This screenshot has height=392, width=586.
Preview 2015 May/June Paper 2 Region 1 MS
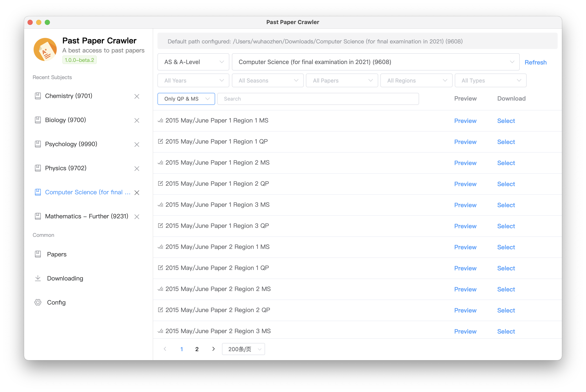(465, 247)
